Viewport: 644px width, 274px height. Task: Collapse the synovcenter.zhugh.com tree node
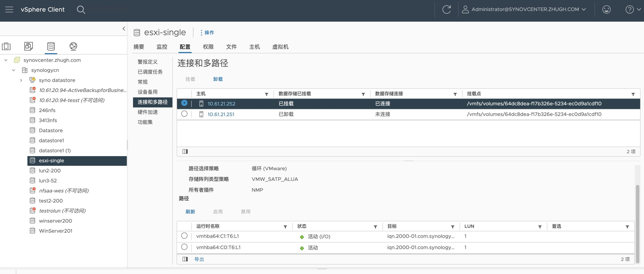pyautogui.click(x=6, y=60)
